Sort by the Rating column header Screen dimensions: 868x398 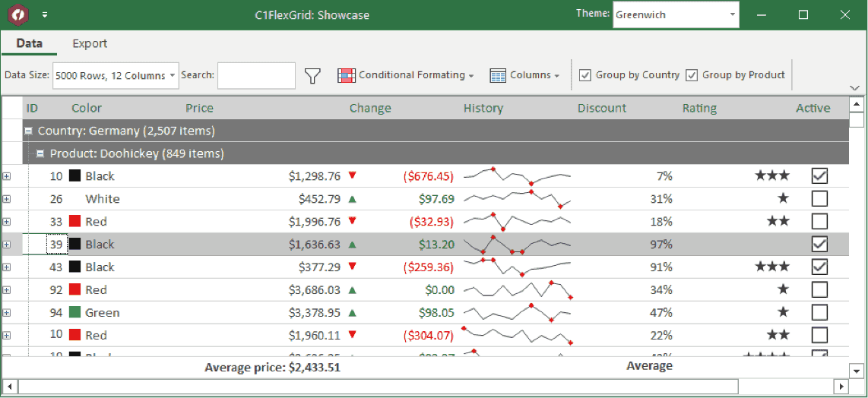coord(700,108)
